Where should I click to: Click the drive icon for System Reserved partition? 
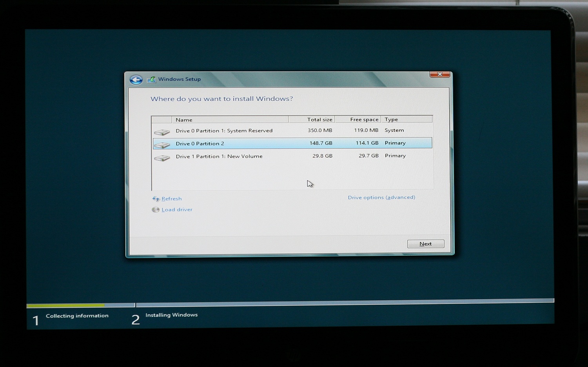pyautogui.click(x=162, y=132)
